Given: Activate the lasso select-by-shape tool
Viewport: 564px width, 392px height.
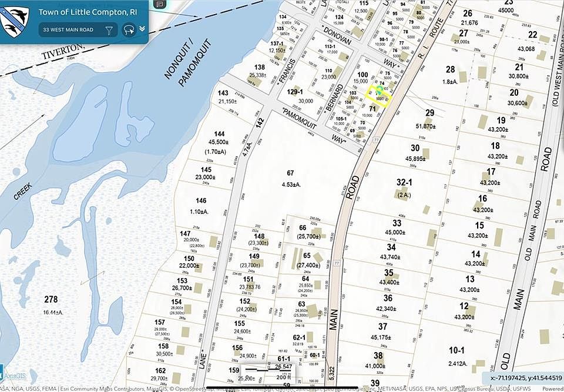Looking at the screenshot, I should click(128, 29).
